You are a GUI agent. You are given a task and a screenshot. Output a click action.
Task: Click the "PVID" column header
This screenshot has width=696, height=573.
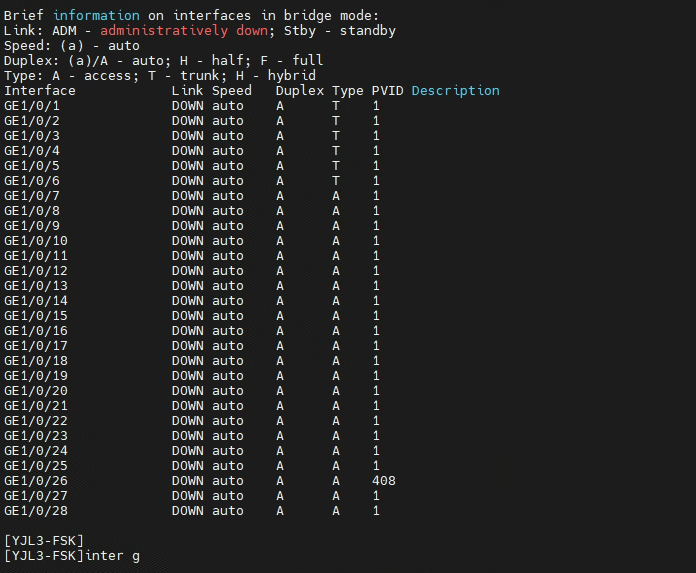[387, 90]
